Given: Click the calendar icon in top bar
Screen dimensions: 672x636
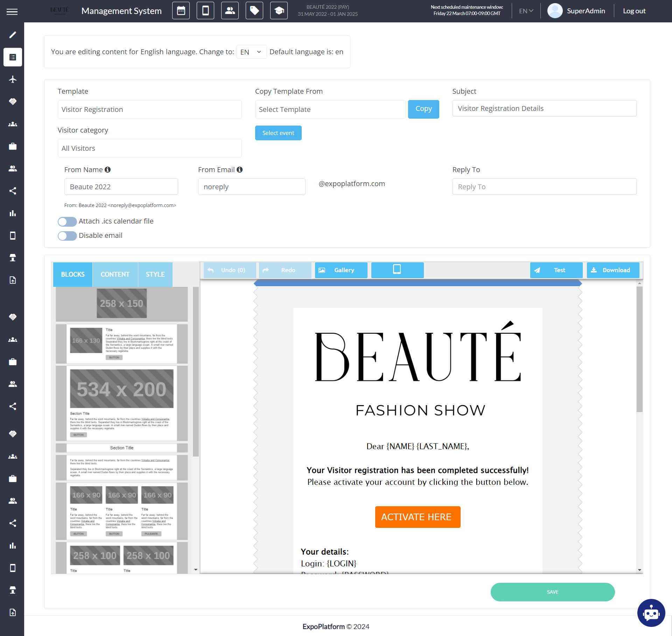Looking at the screenshot, I should click(x=181, y=11).
